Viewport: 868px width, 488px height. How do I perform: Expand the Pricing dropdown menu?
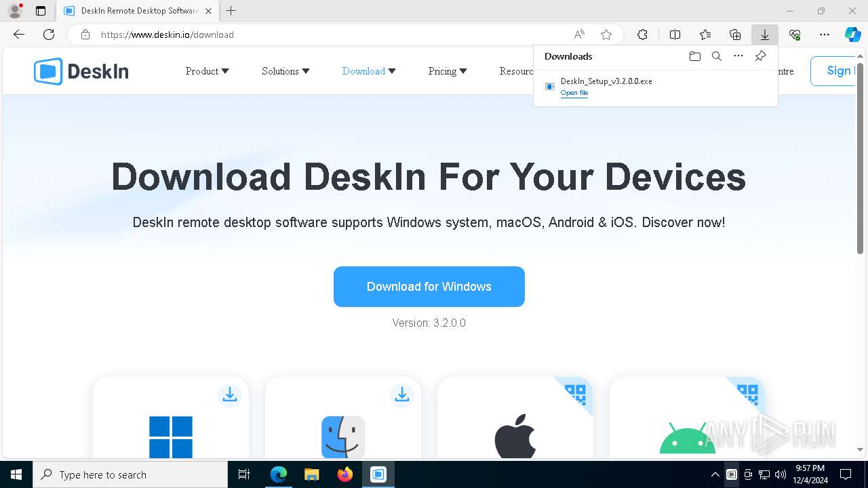448,71
